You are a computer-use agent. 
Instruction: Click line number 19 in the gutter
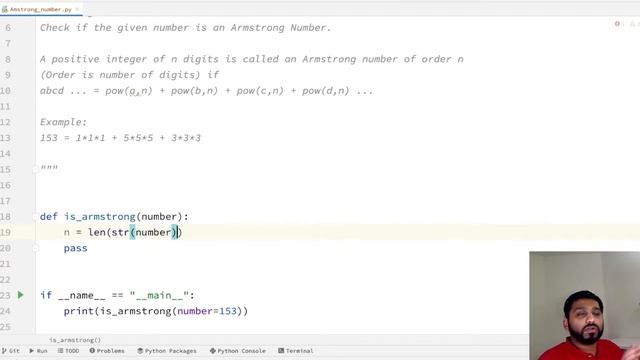click(5, 232)
